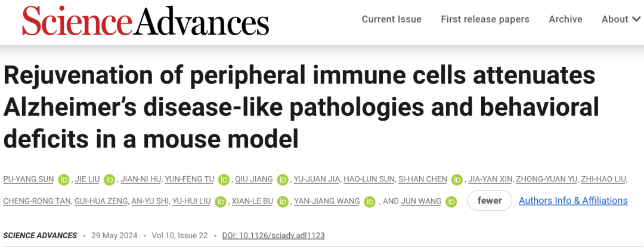Open Authors Info & Affiliations link

coord(573,201)
